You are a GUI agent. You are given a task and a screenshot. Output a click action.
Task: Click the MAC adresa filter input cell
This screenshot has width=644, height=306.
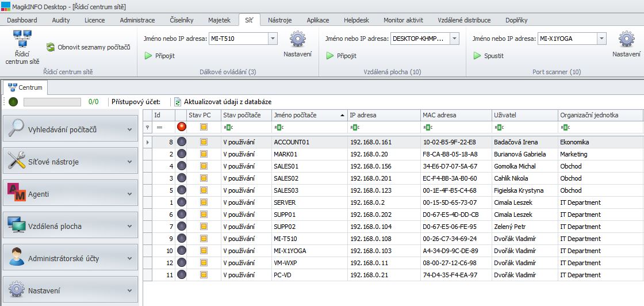[456, 127]
